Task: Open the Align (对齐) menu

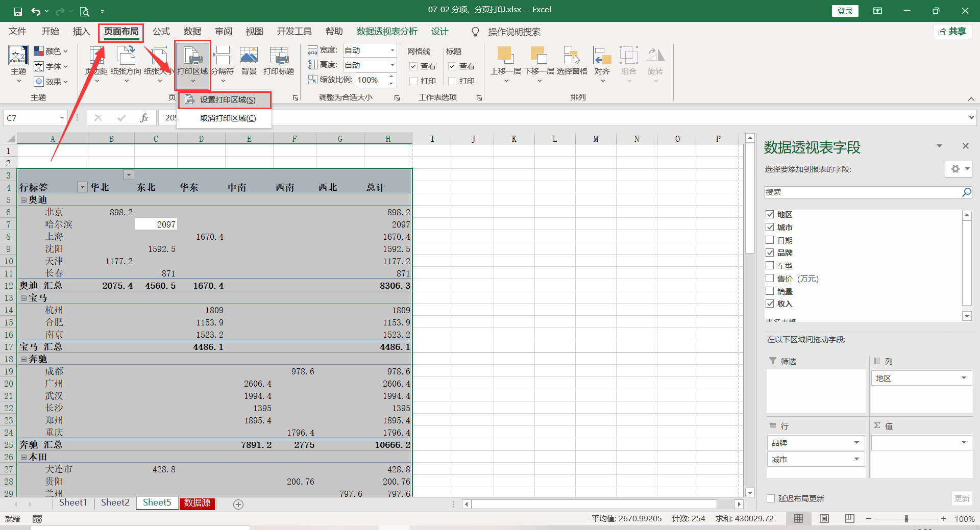Action: (602, 64)
